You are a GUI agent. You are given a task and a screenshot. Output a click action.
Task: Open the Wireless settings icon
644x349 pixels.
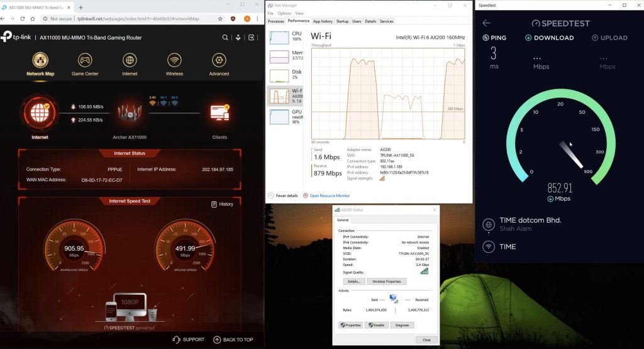tap(175, 60)
